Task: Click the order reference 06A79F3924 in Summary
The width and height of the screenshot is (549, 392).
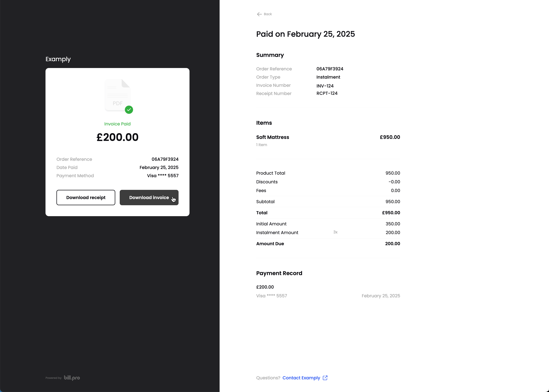Action: point(330,69)
